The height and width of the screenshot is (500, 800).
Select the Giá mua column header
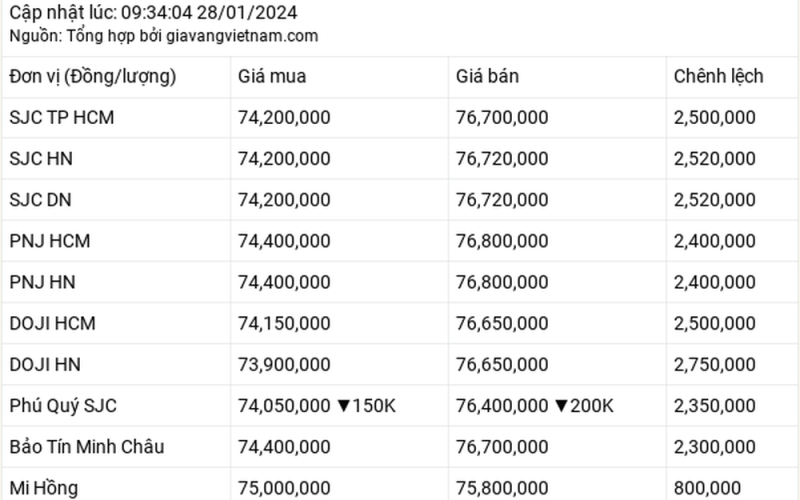(x=272, y=76)
